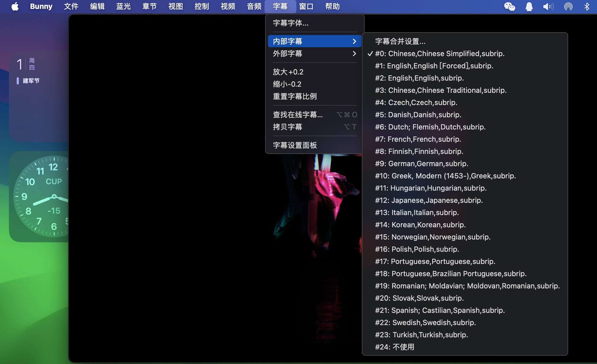Select 放大+0.2 to enlarge subtitles
Viewport: 597px width, 364px height.
point(315,72)
